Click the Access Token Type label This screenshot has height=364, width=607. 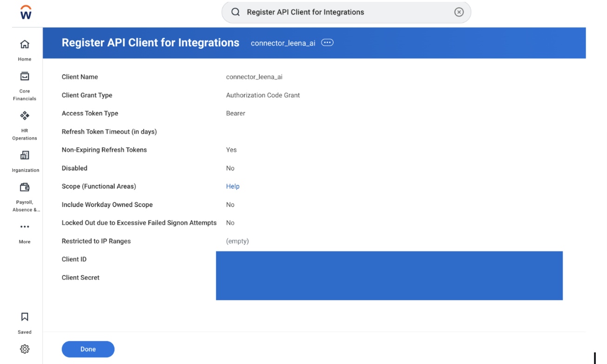(90, 113)
